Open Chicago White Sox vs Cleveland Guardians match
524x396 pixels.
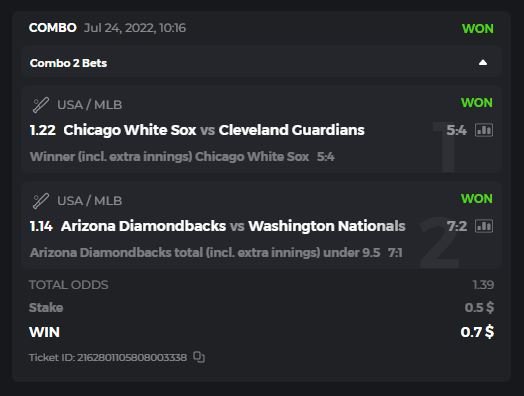[x=214, y=130]
